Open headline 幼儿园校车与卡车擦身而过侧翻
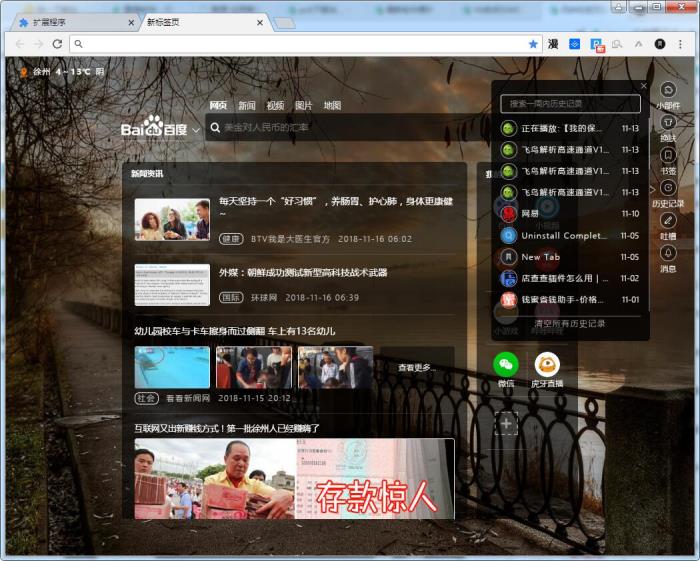700x561 pixels. click(234, 331)
